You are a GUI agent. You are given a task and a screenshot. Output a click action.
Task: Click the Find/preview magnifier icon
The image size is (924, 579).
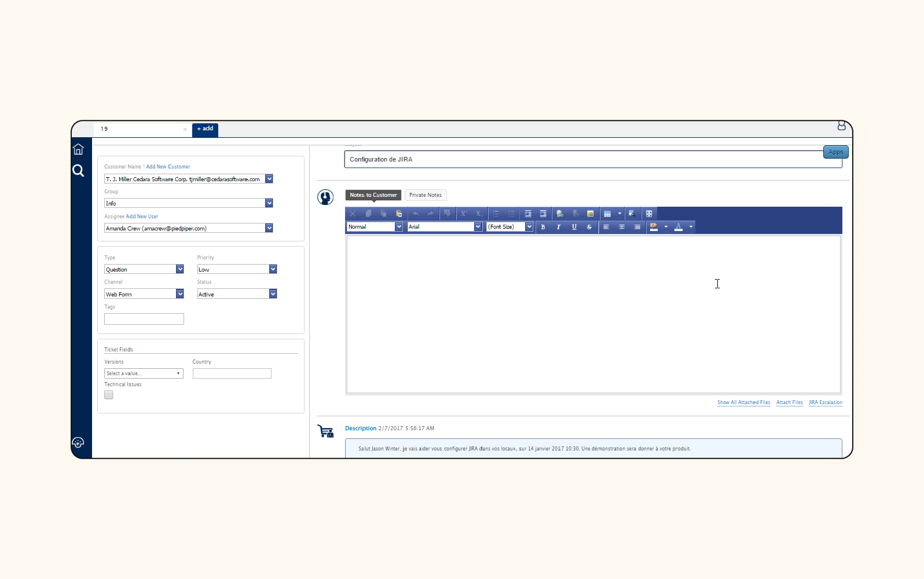pyautogui.click(x=632, y=214)
